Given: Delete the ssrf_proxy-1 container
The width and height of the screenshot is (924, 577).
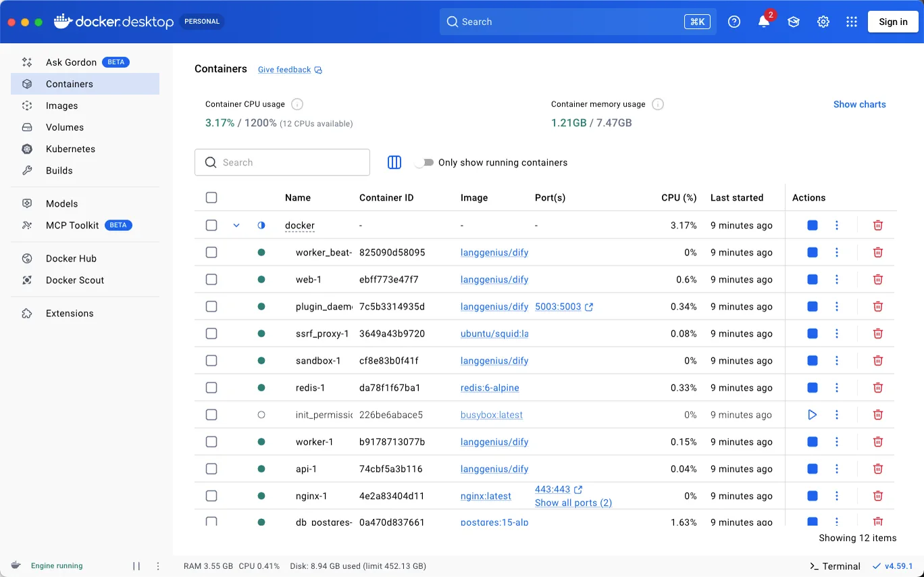Looking at the screenshot, I should pos(878,333).
